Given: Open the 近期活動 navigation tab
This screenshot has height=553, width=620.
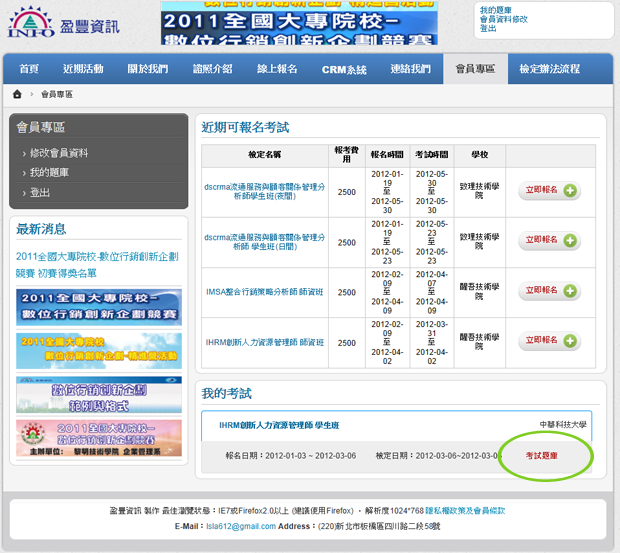Looking at the screenshot, I should (x=82, y=69).
